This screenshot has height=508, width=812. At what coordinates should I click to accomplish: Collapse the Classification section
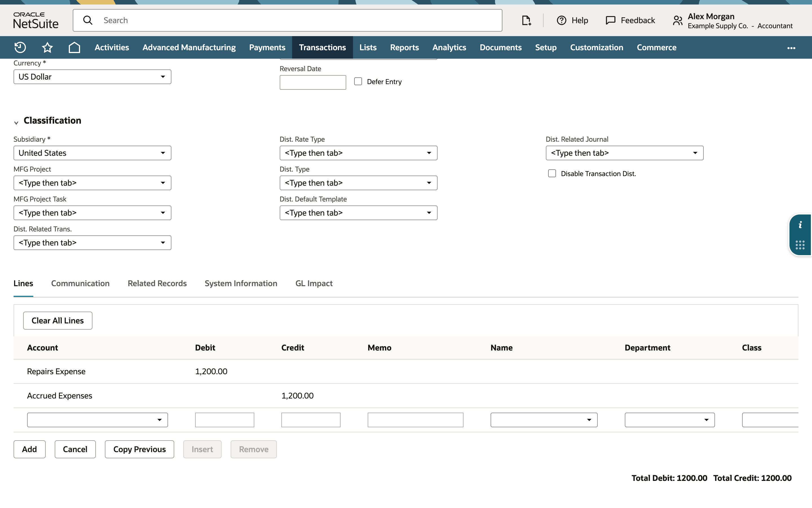[16, 123]
